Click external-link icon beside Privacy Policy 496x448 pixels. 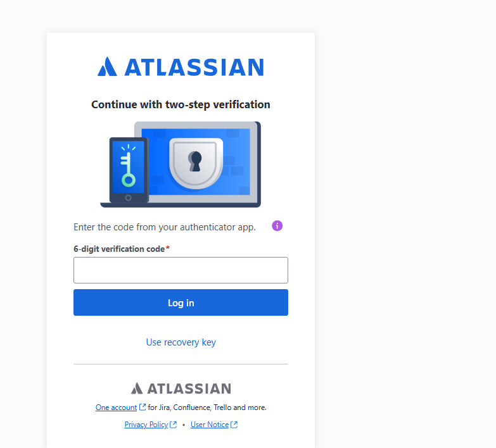pos(173,425)
